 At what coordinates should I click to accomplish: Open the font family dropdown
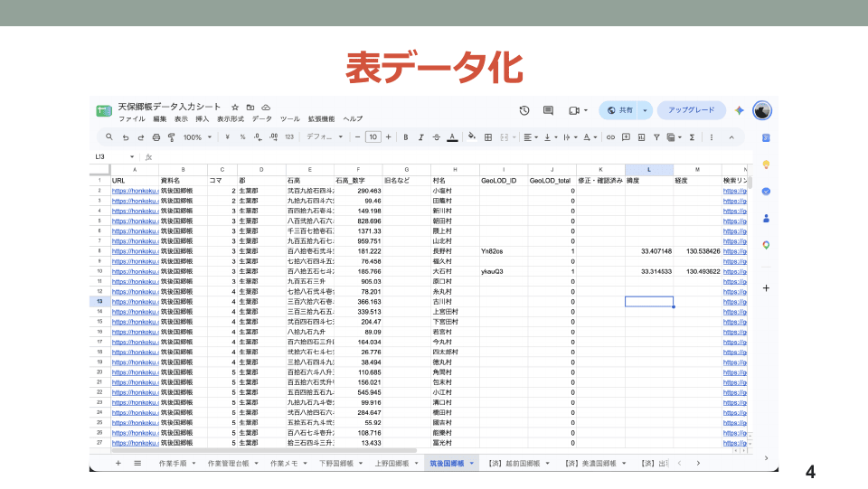pos(325,137)
